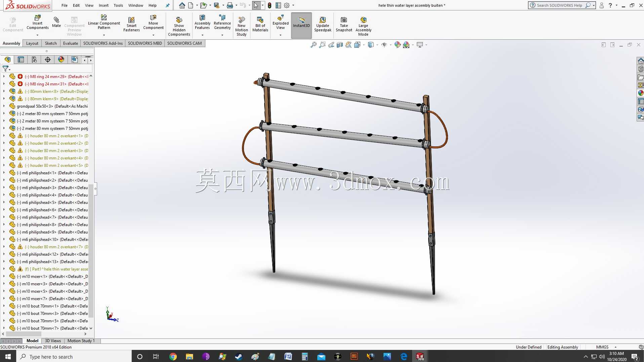Click the Take Snapshot tool
Viewport: 644px width, 362px height.
pyautogui.click(x=344, y=24)
